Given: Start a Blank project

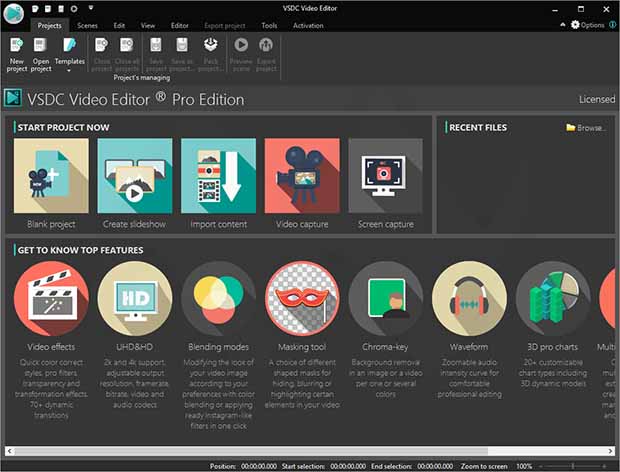Looking at the screenshot, I should tap(51, 176).
